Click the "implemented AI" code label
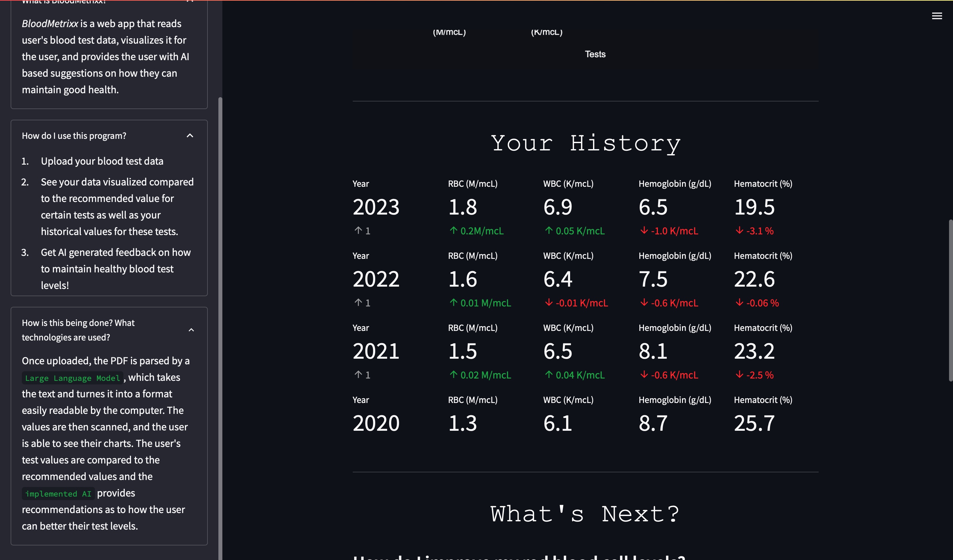Viewport: 953px width, 560px height. 58,494
